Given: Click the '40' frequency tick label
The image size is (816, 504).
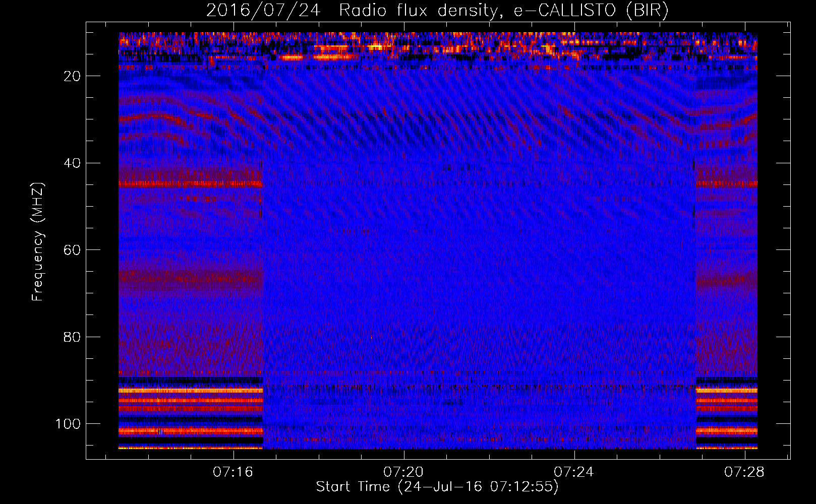Looking at the screenshot, I should [x=73, y=163].
